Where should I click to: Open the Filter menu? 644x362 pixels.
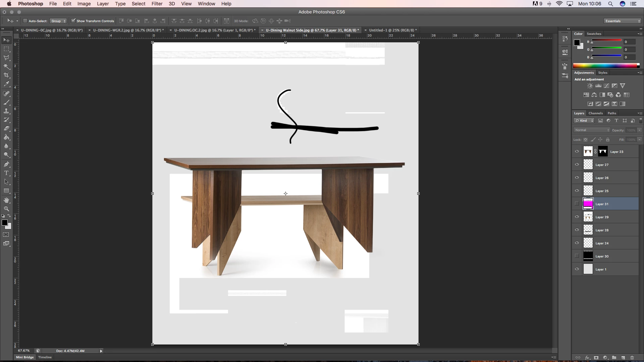(x=157, y=4)
